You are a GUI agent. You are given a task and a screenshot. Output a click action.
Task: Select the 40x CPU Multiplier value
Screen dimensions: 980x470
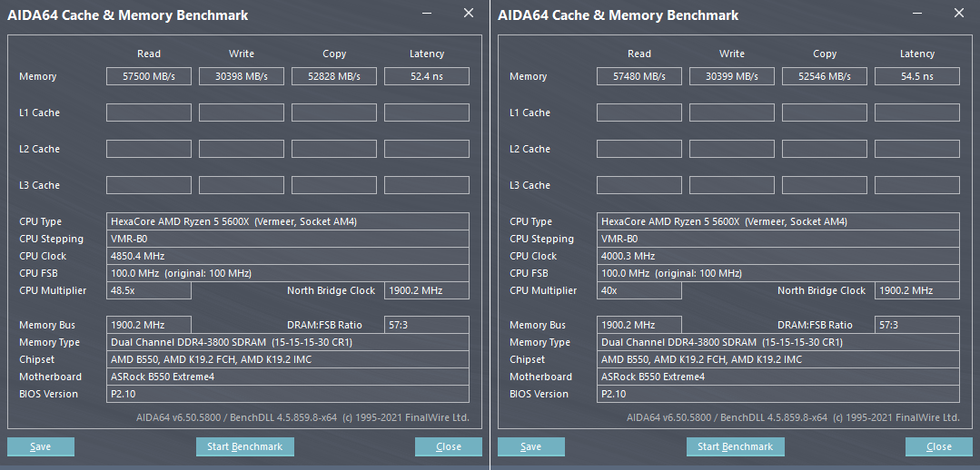point(639,290)
